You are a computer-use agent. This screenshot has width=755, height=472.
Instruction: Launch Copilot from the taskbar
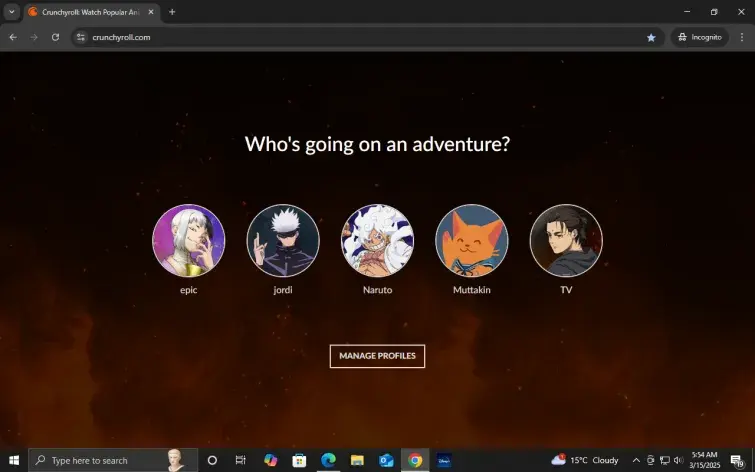[x=271, y=460]
